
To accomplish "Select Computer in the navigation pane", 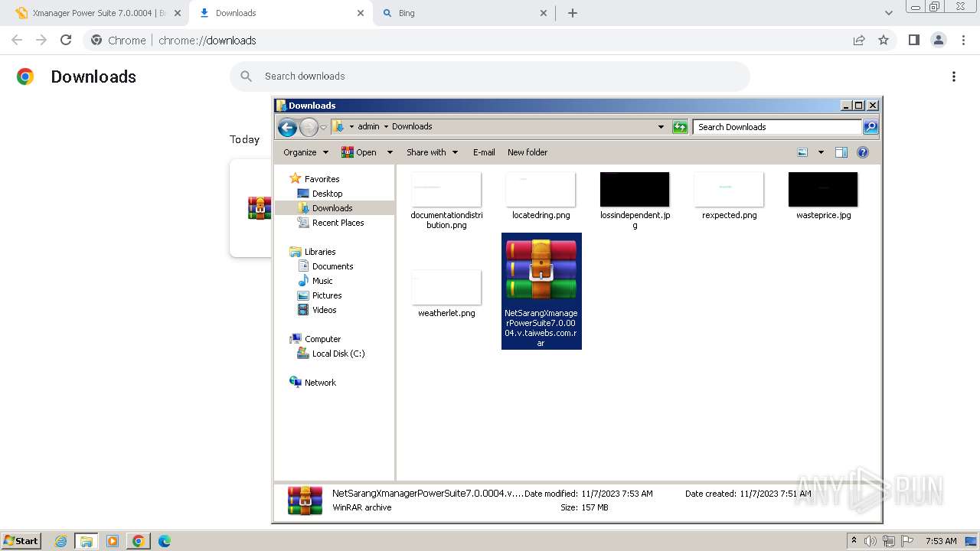I will click(322, 339).
